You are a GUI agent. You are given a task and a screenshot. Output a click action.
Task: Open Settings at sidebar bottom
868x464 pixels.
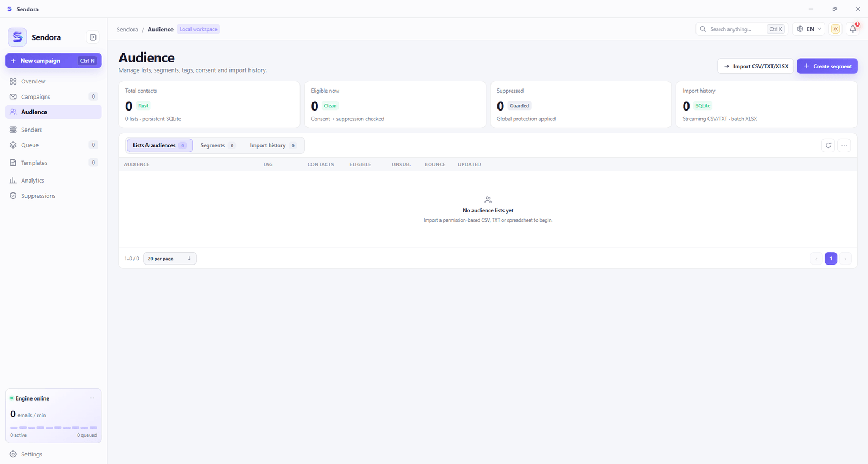(x=54, y=454)
